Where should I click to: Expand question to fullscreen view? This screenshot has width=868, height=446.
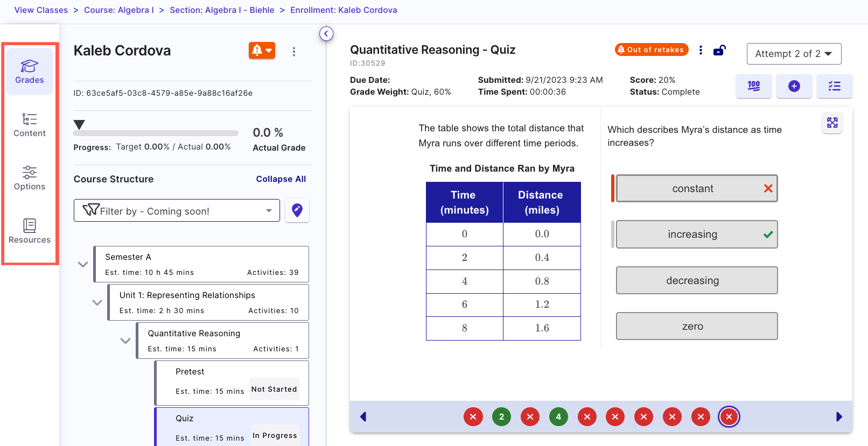pos(832,123)
